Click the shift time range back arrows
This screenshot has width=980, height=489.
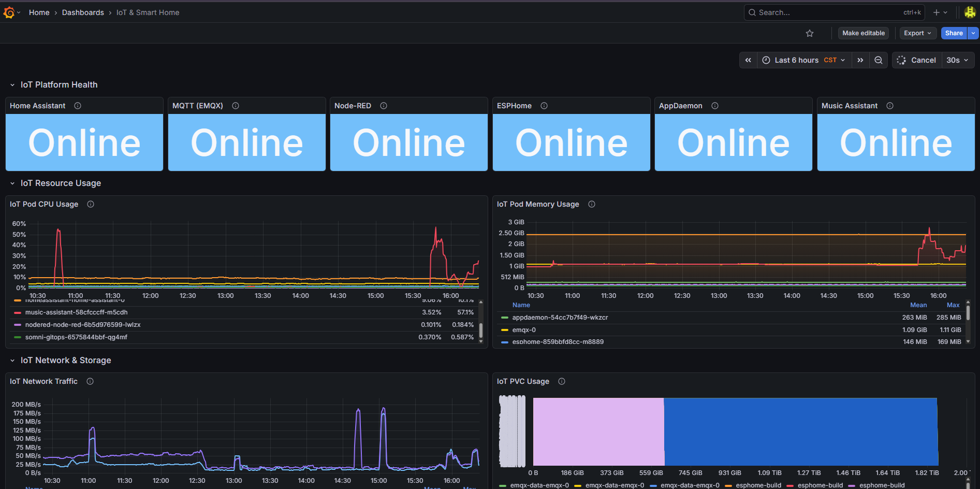pyautogui.click(x=748, y=60)
